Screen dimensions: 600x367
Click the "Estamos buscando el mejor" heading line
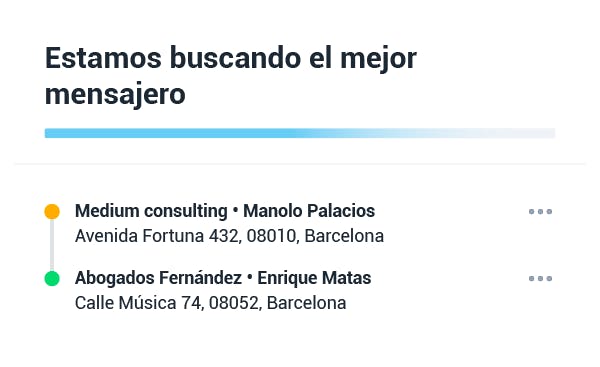(231, 59)
